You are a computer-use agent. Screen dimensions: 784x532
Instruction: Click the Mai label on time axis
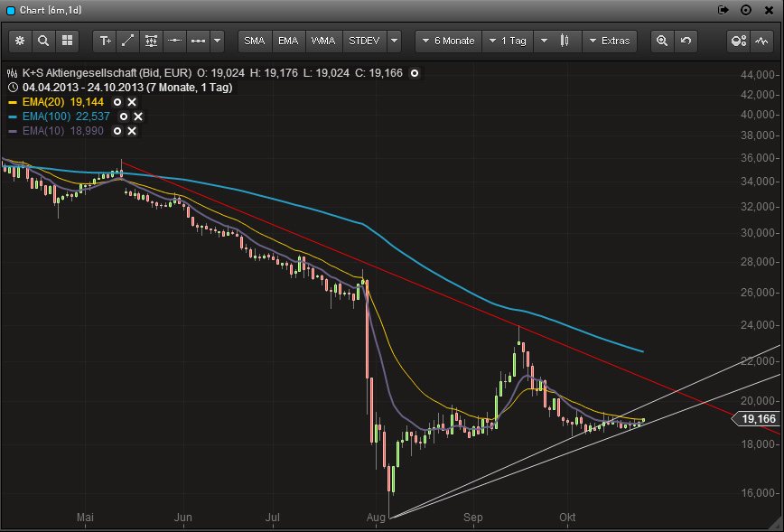pos(85,518)
